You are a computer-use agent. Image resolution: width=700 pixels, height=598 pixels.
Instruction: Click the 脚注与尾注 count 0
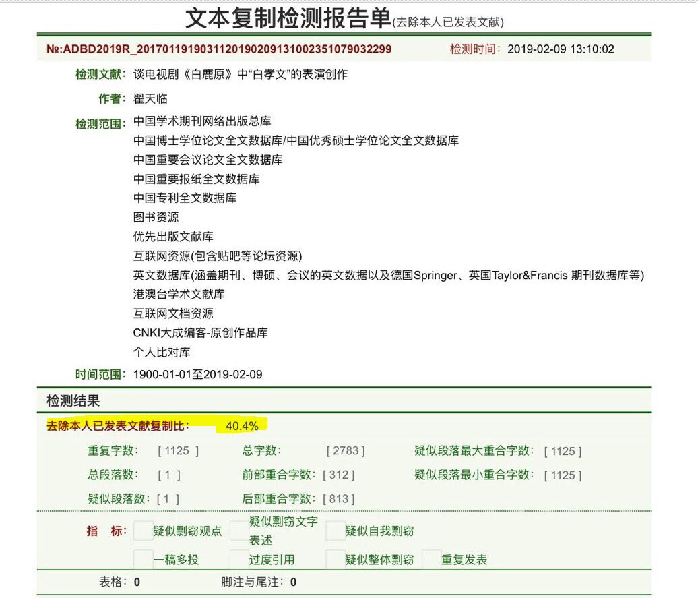click(293, 582)
